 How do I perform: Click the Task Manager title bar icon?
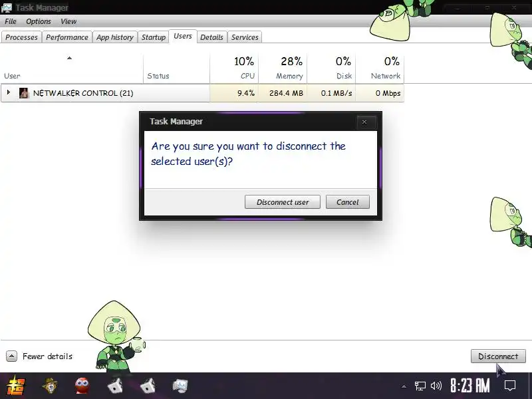coord(7,7)
